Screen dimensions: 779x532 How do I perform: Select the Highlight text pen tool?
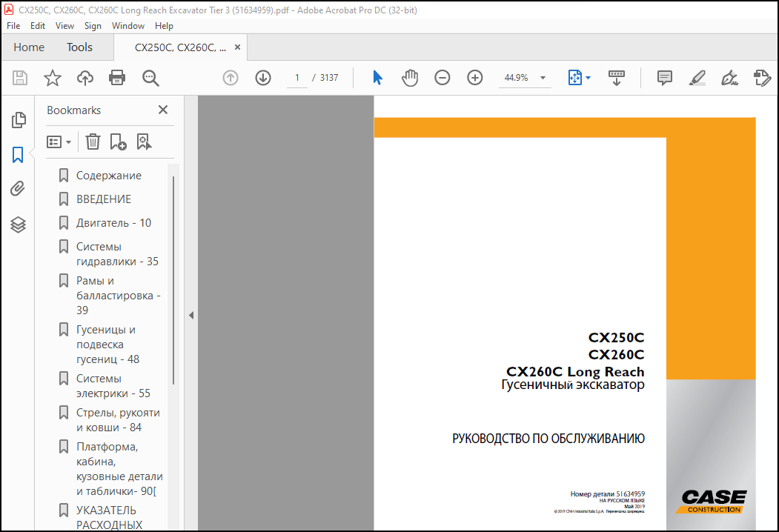[697, 78]
